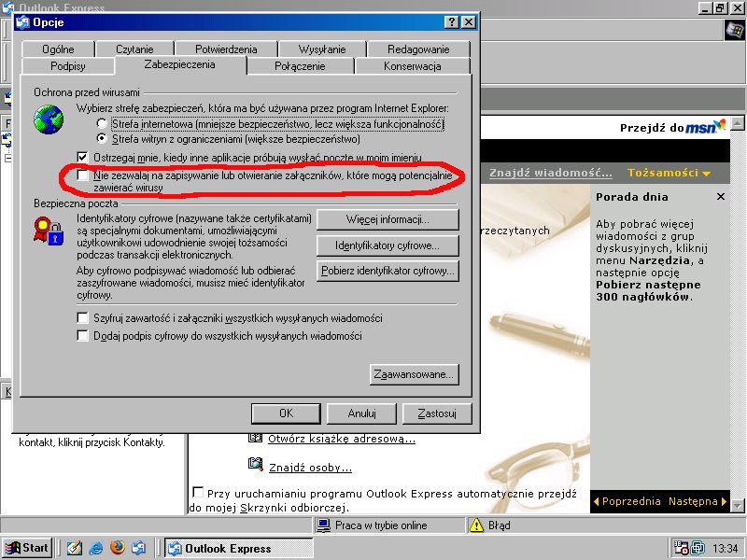Click the help question mark button in Opcje

point(452,21)
